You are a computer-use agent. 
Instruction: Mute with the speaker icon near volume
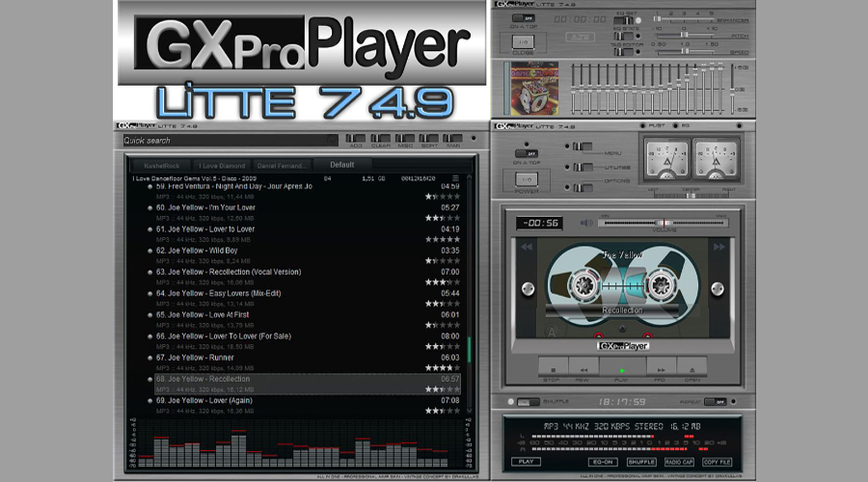[x=585, y=223]
